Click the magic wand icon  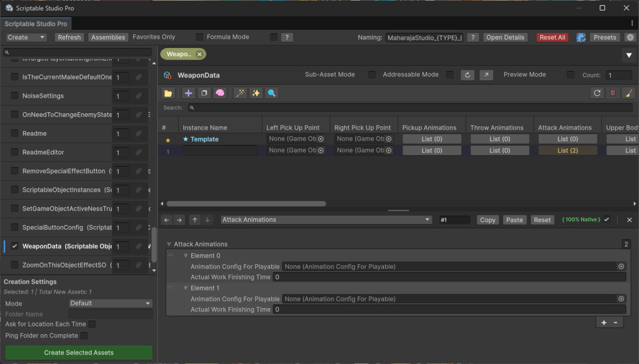(x=241, y=93)
